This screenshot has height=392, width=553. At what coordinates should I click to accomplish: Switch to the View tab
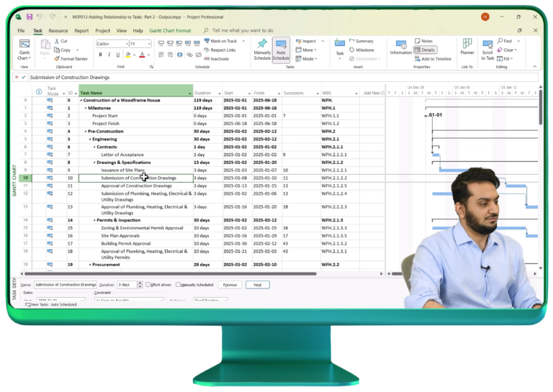[121, 31]
